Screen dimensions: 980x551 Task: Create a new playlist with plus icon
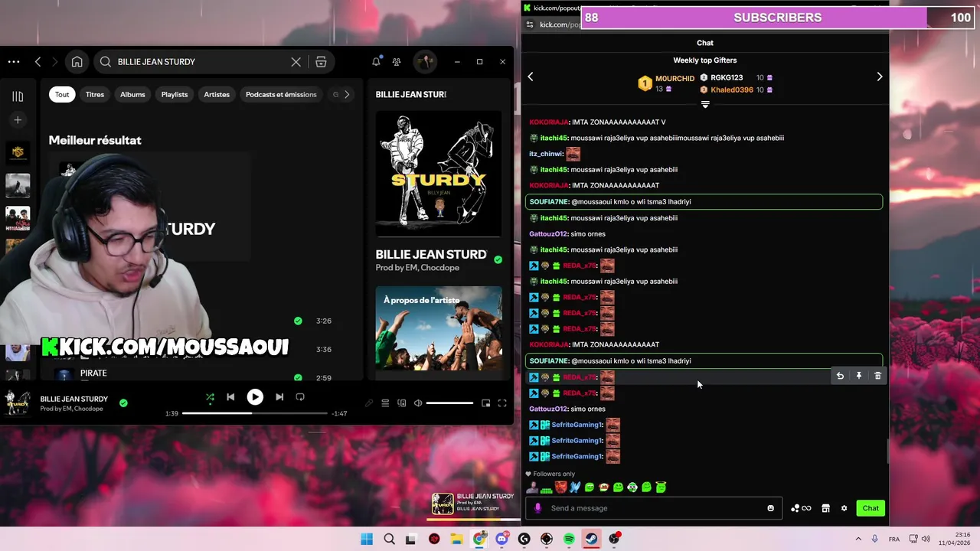pos(18,120)
